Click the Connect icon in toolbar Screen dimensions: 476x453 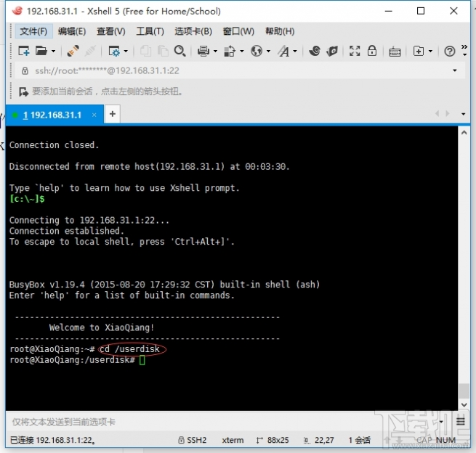point(73,51)
